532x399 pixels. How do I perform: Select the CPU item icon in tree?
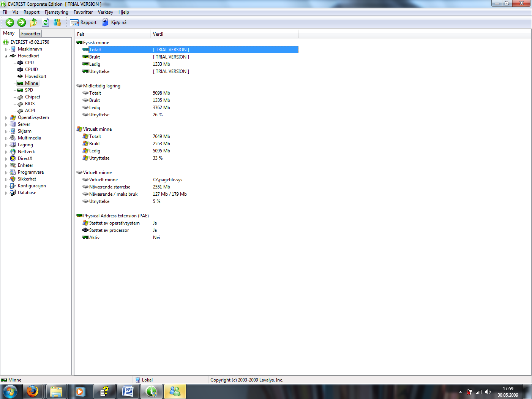pos(20,63)
